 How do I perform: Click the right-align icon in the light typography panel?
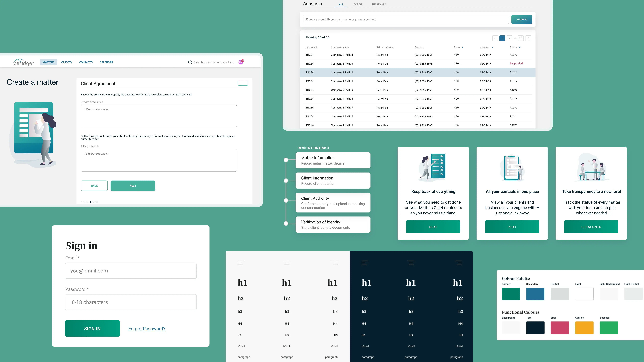pyautogui.click(x=334, y=263)
